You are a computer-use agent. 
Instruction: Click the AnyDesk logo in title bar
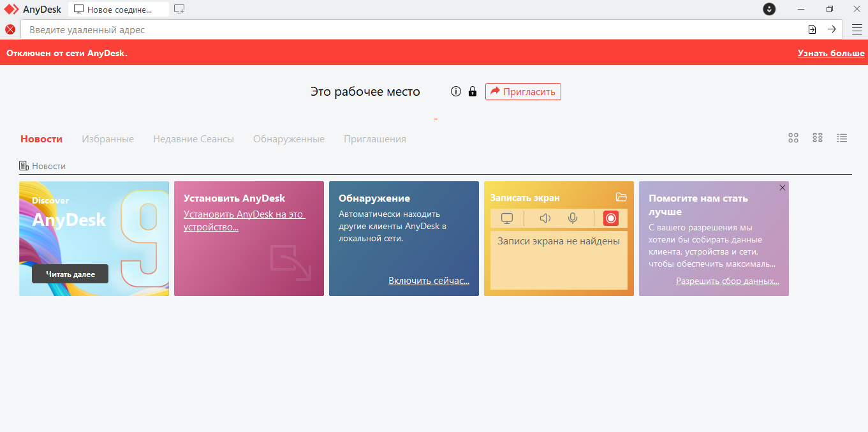pos(11,10)
